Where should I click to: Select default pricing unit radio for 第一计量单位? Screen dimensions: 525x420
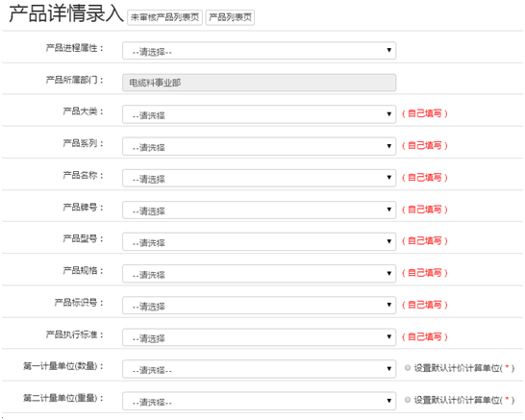point(408,368)
